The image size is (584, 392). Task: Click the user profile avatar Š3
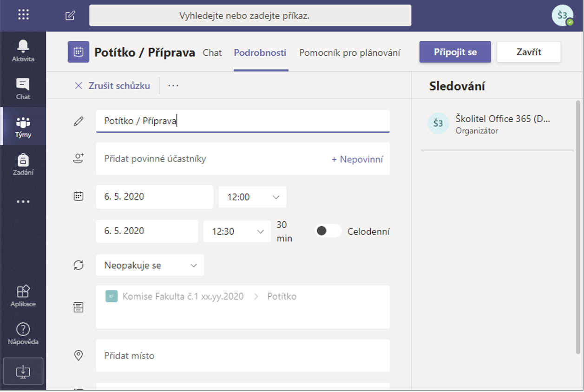pyautogui.click(x=562, y=15)
